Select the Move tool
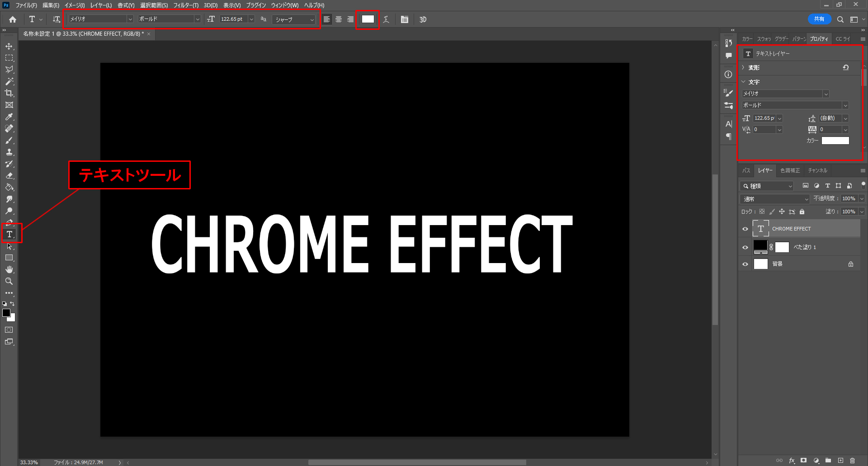868x466 pixels. 9,47
